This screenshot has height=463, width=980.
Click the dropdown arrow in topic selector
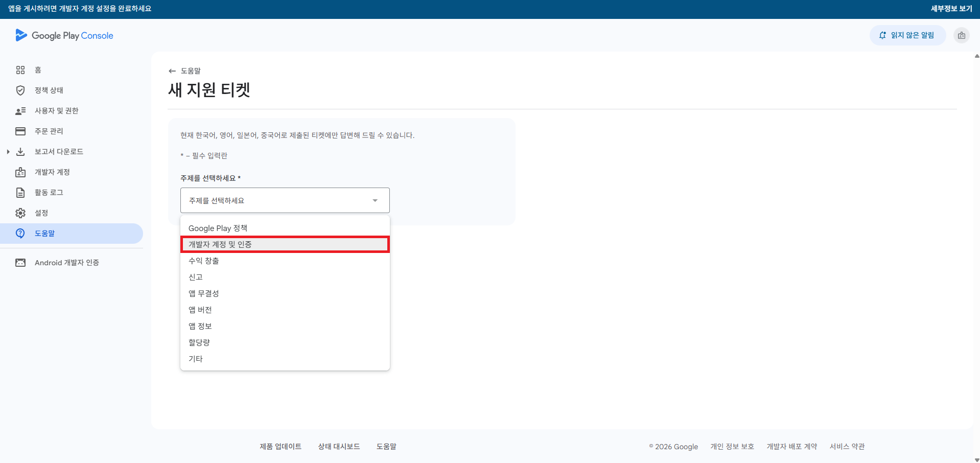coord(375,200)
